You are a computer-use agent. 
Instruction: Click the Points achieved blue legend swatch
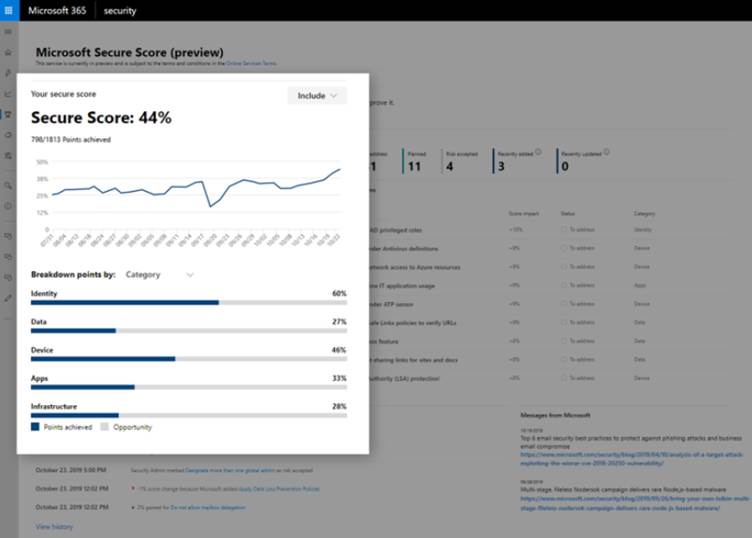coord(35,427)
